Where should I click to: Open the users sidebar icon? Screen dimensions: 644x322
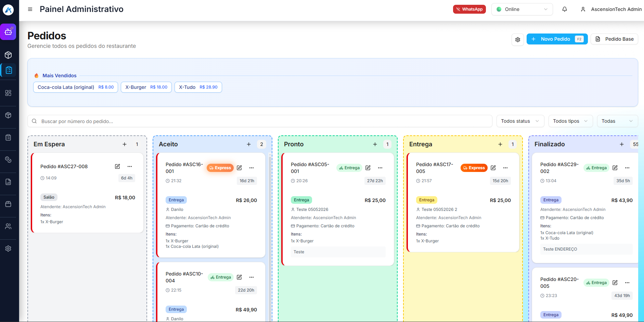[x=8, y=226]
